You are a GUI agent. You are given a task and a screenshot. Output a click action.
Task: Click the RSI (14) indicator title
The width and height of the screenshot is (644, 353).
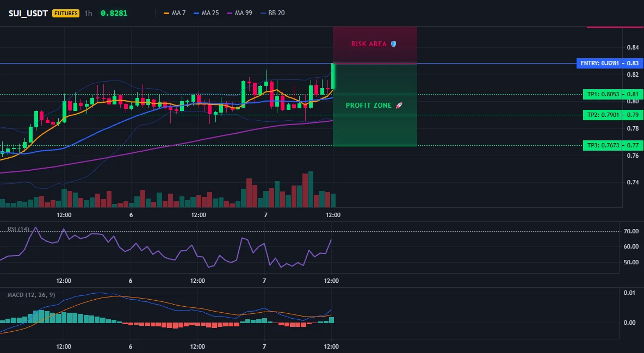pyautogui.click(x=18, y=229)
